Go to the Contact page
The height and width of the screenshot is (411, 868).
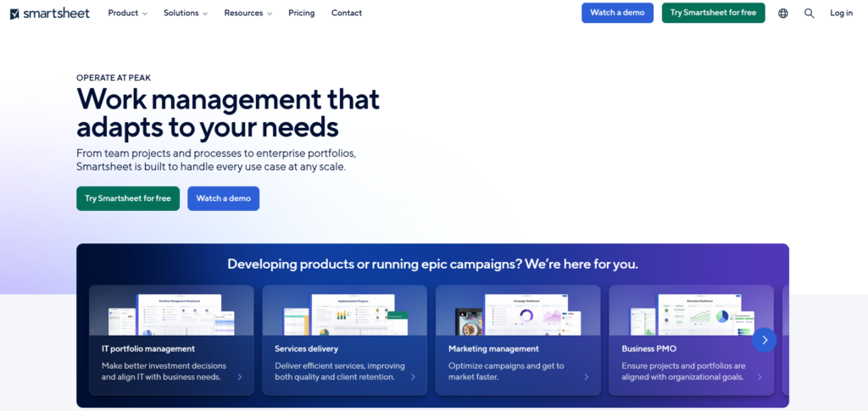pos(347,13)
